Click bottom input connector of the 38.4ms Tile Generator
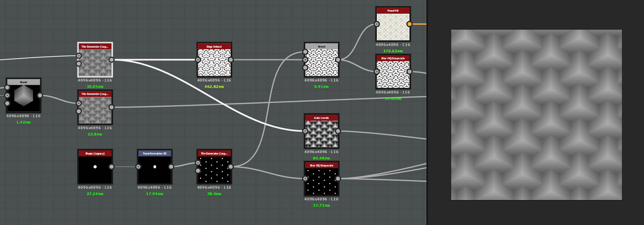 click(198, 171)
